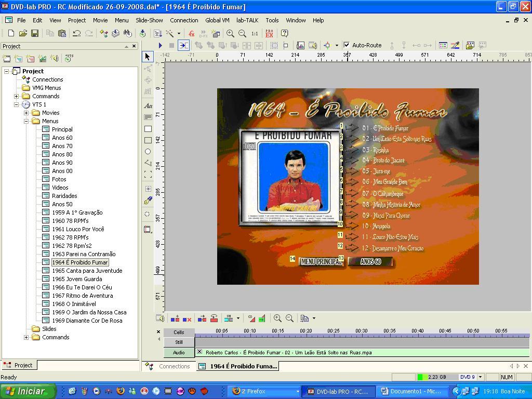Select the arrow pointer tool
This screenshot has height=399, width=532.
pyautogui.click(x=148, y=56)
